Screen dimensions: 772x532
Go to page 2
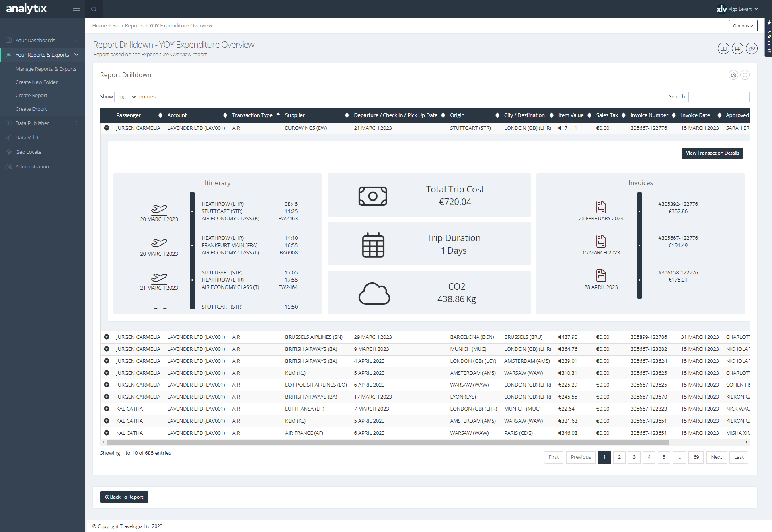(x=619, y=457)
